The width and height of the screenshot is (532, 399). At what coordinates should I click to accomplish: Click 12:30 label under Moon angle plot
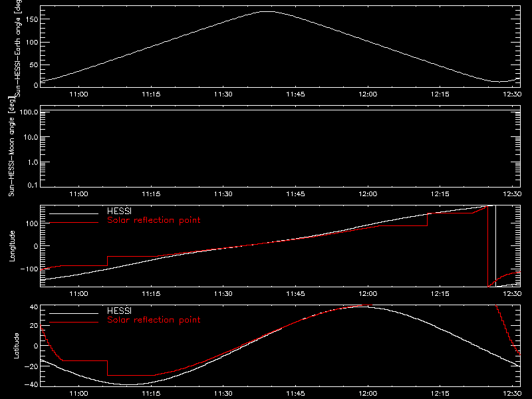pos(512,194)
